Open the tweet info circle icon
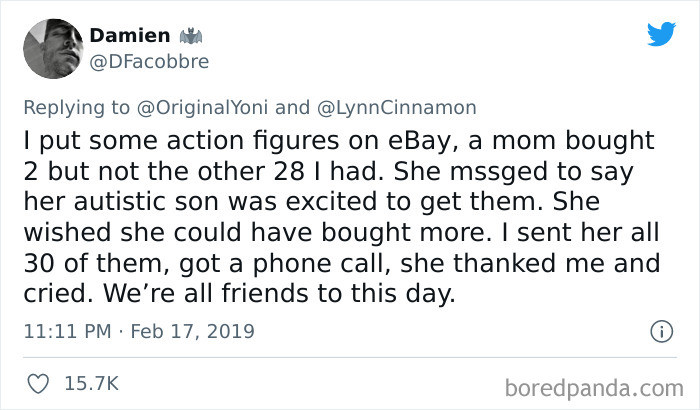The width and height of the screenshot is (700, 410). point(659,330)
